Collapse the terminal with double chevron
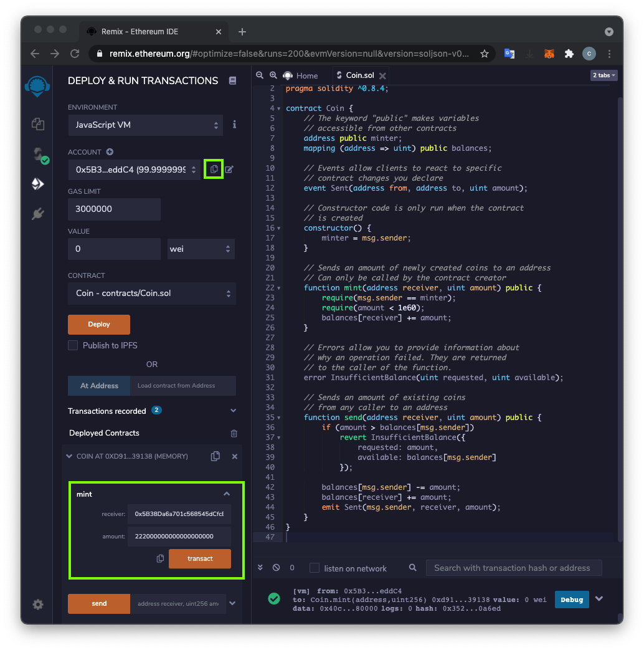Image resolution: width=644 pixels, height=650 pixels. click(260, 567)
